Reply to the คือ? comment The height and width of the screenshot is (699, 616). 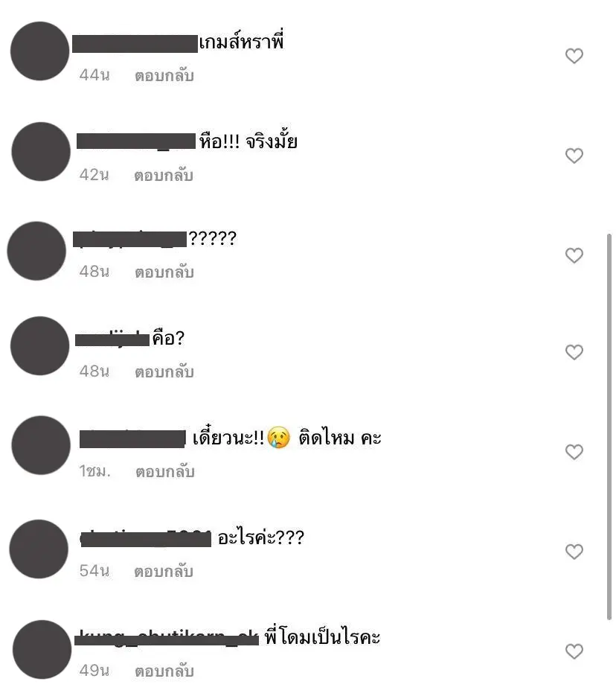[164, 371]
